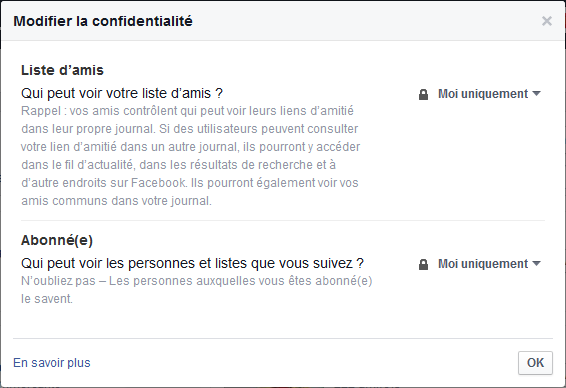
Task: Click the Rappel reminder paragraph text
Action: click(x=190, y=156)
